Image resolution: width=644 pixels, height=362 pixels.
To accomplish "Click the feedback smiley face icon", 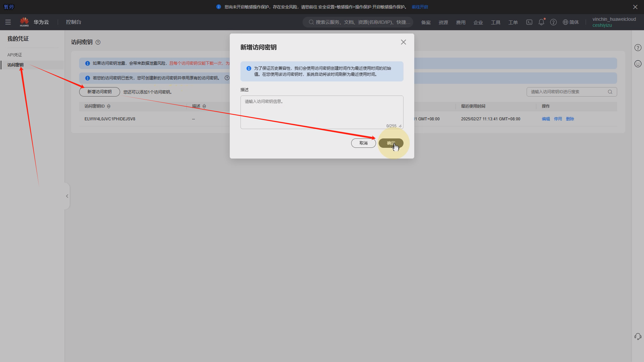I will (638, 64).
